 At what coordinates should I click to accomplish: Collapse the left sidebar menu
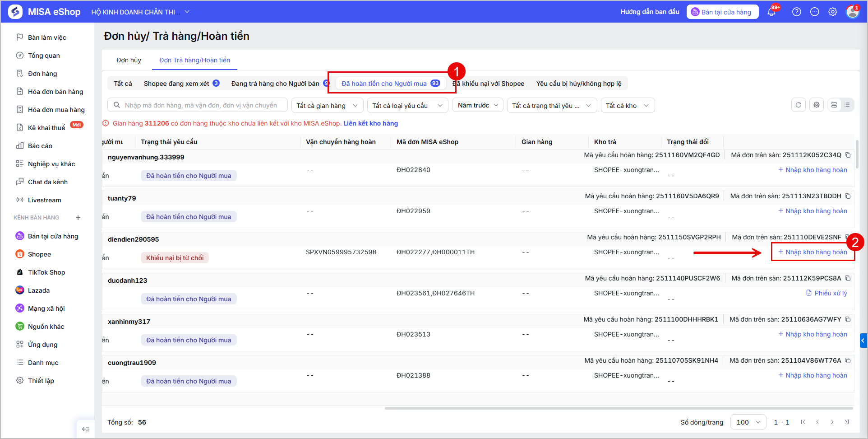pos(86,429)
